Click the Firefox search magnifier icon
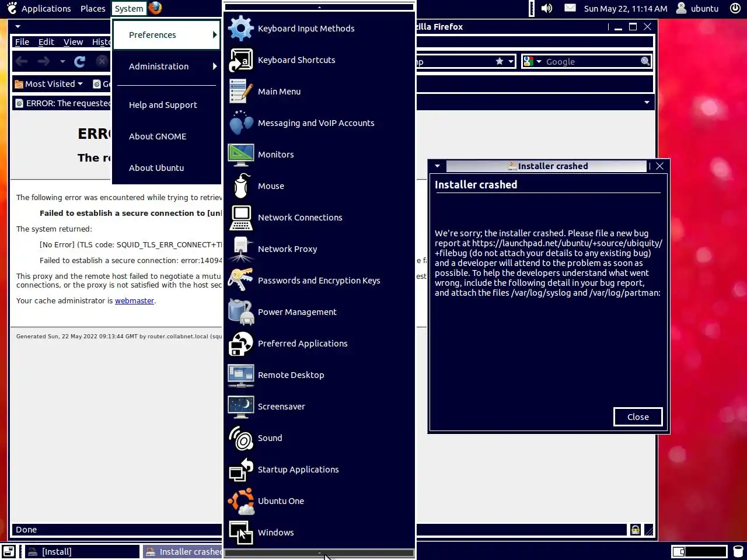 pyautogui.click(x=645, y=61)
